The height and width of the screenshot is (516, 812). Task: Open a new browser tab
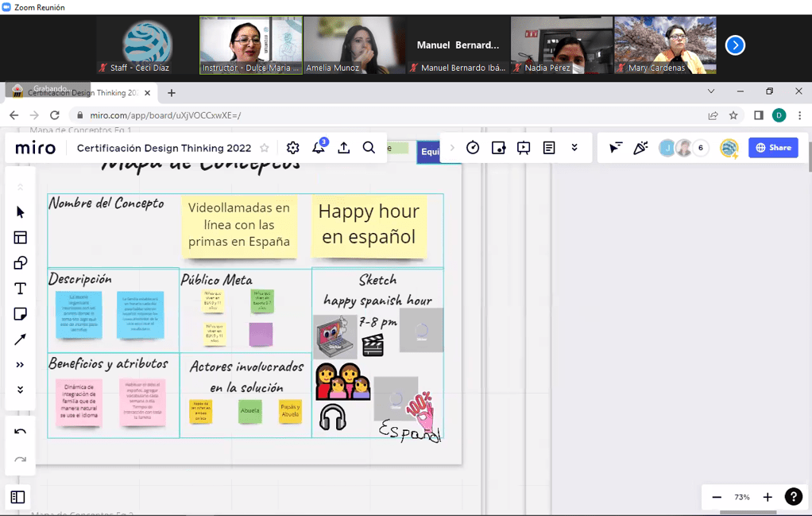[x=172, y=93]
